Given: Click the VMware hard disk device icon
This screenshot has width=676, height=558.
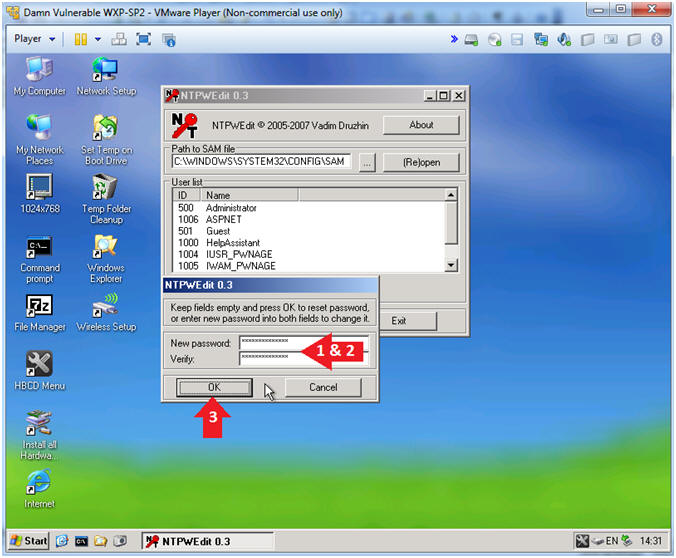Looking at the screenshot, I should 471,40.
